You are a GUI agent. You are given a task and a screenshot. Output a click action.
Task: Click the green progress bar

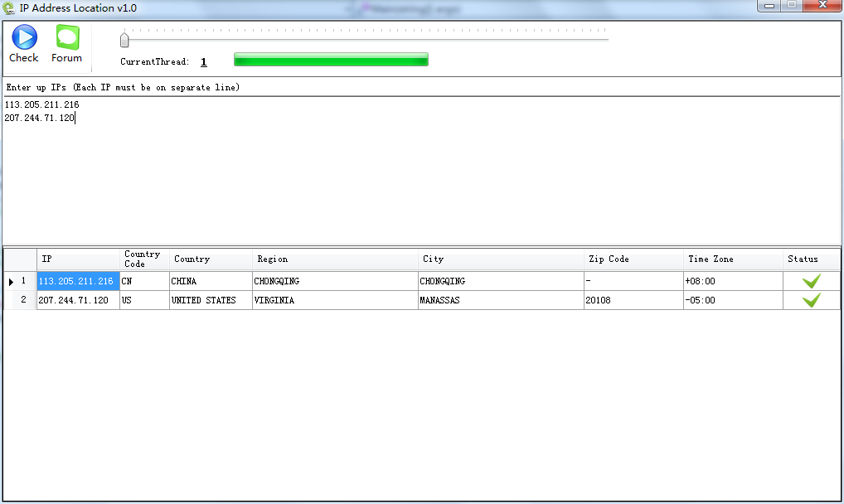pyautogui.click(x=331, y=60)
